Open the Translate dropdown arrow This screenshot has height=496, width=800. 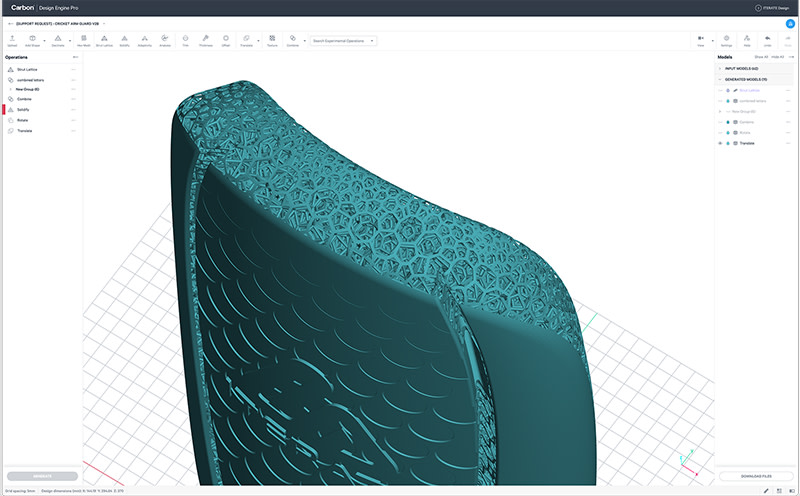(x=258, y=41)
